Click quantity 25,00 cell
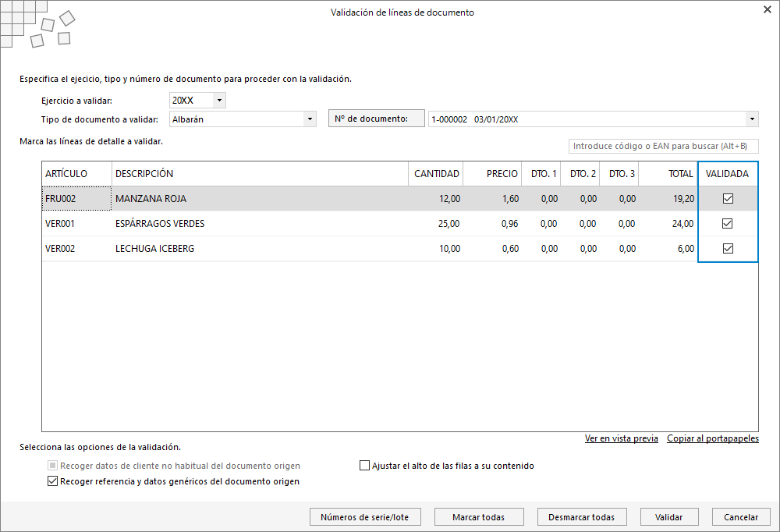The height and width of the screenshot is (532, 780). coord(436,223)
